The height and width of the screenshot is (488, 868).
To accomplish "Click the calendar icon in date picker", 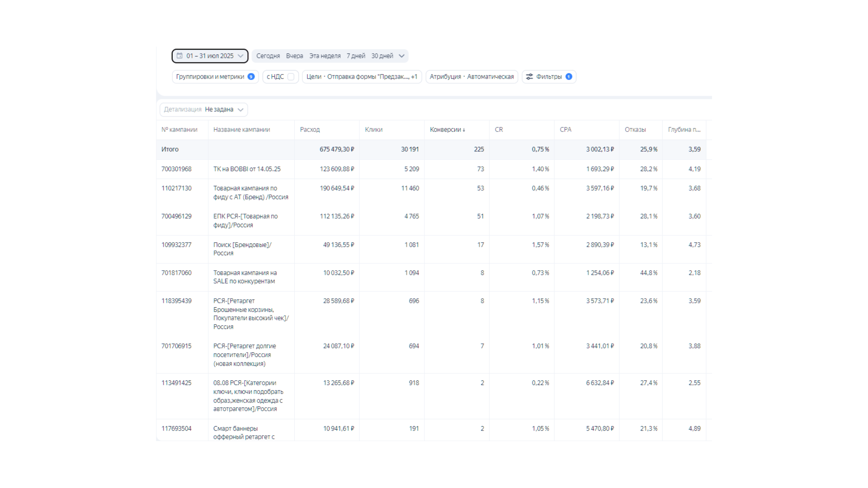I will tap(179, 56).
